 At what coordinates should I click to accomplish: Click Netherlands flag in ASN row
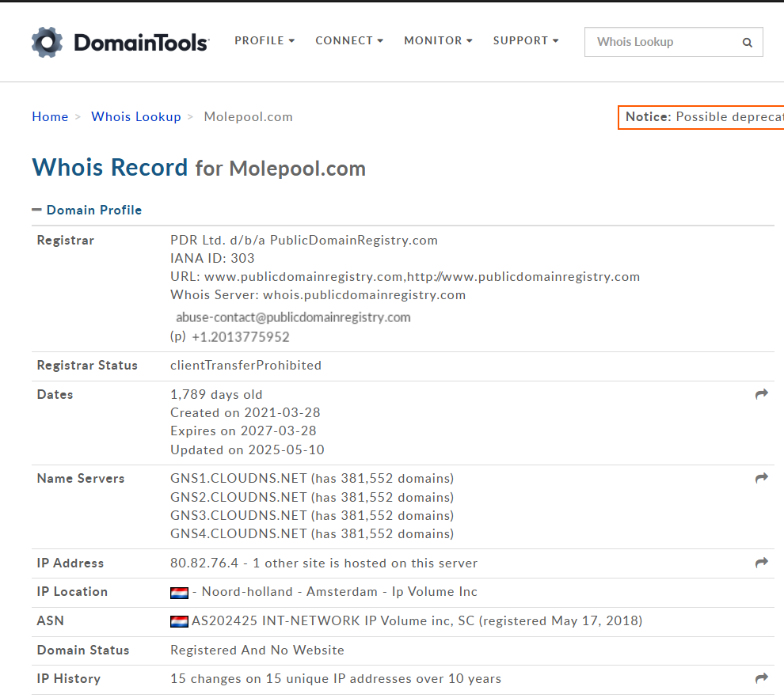tap(179, 621)
